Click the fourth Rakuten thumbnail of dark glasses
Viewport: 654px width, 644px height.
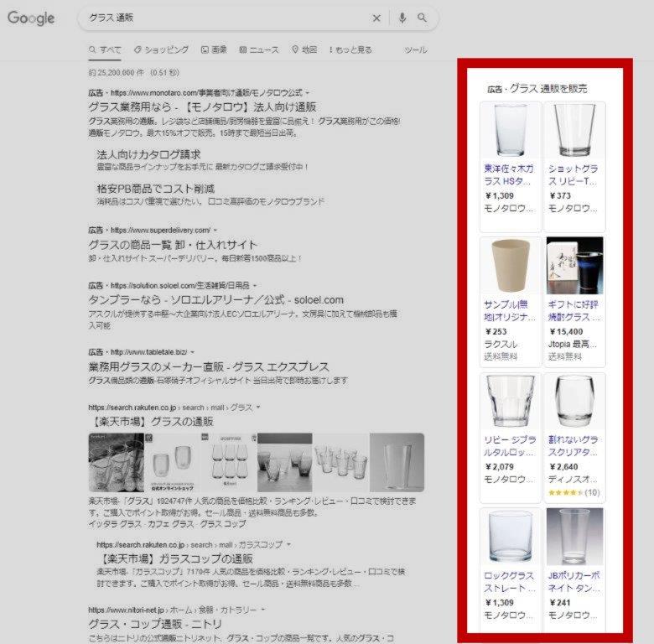coord(285,463)
